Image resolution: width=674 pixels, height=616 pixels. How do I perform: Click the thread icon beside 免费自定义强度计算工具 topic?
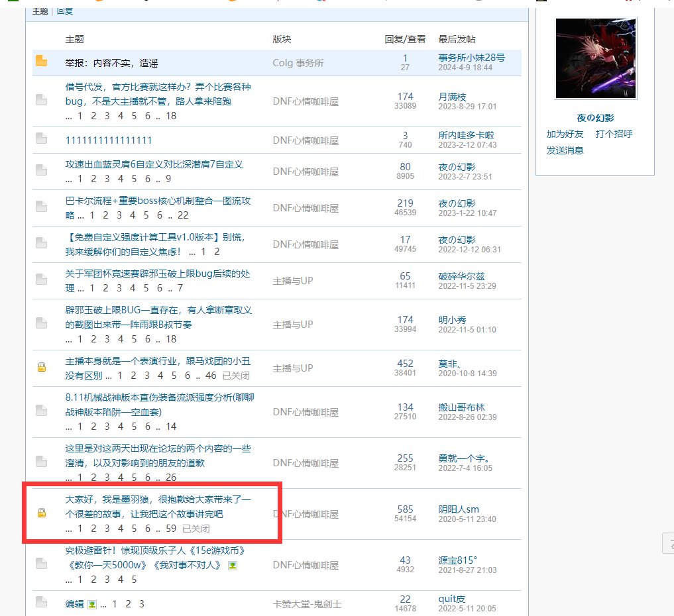tap(42, 243)
